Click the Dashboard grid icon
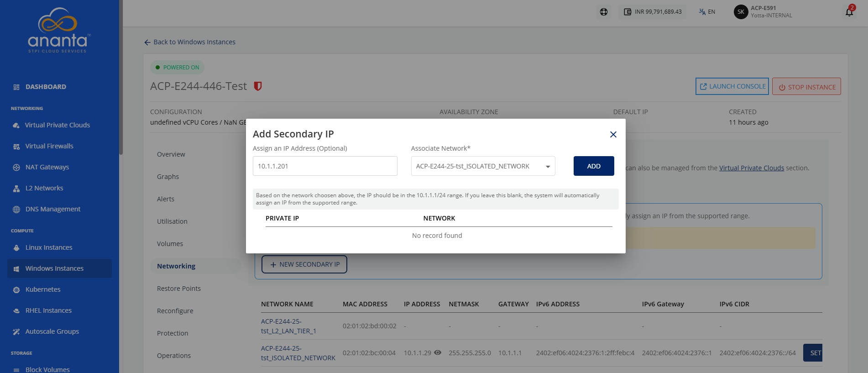The height and width of the screenshot is (373, 868). pos(16,87)
